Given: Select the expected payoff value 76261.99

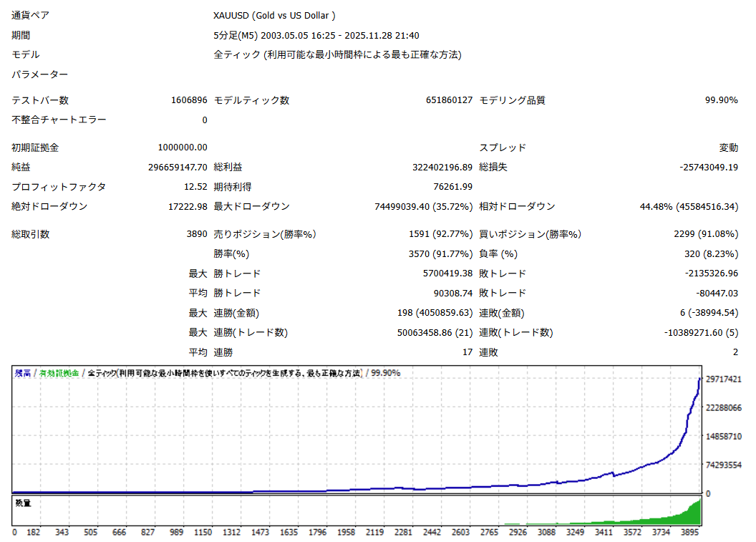Looking at the screenshot, I should 453,187.
